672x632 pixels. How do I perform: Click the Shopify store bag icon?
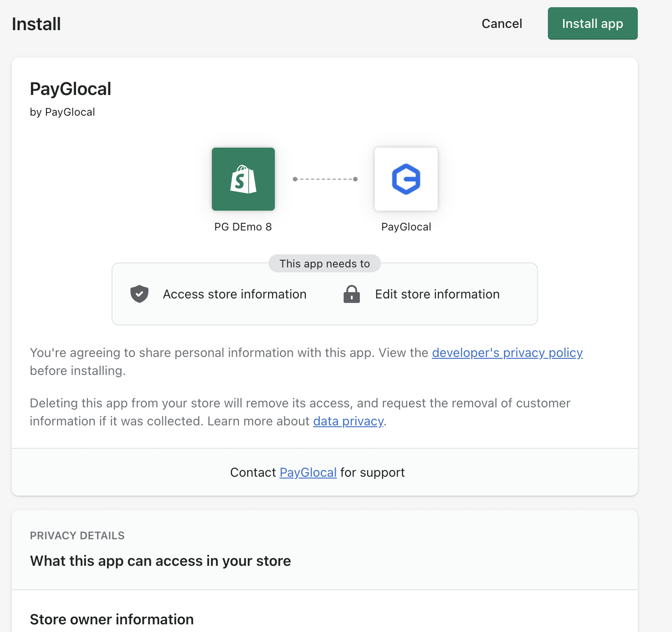243,179
